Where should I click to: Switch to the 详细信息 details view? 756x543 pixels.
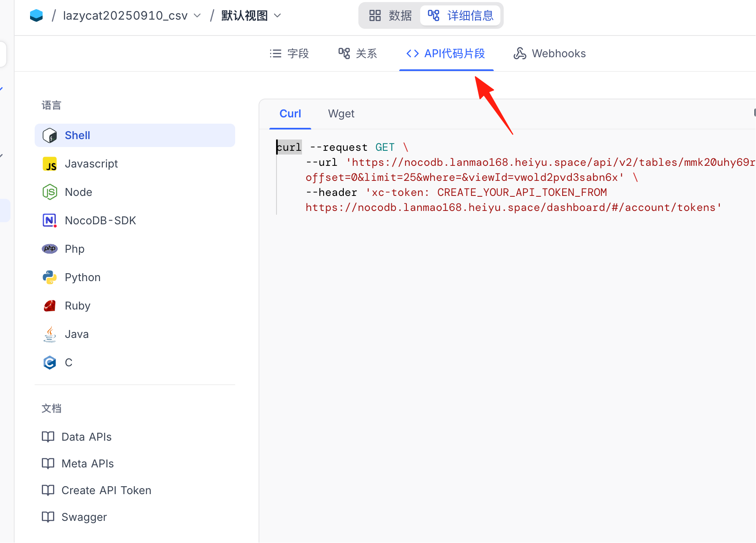click(x=460, y=16)
